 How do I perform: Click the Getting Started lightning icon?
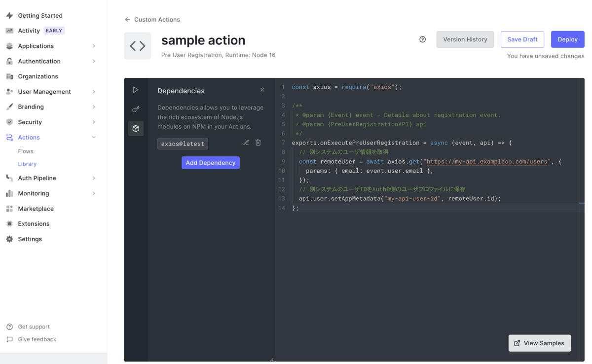click(x=10, y=15)
